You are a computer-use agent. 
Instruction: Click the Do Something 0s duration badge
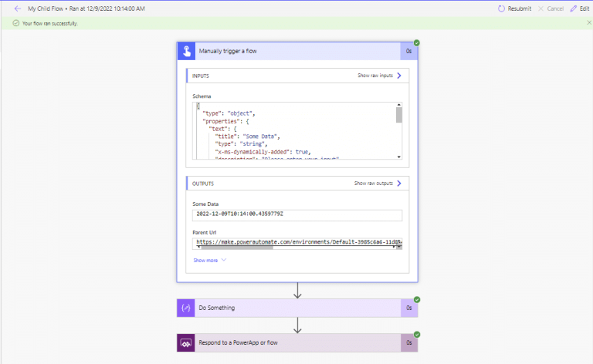pyautogui.click(x=409, y=308)
